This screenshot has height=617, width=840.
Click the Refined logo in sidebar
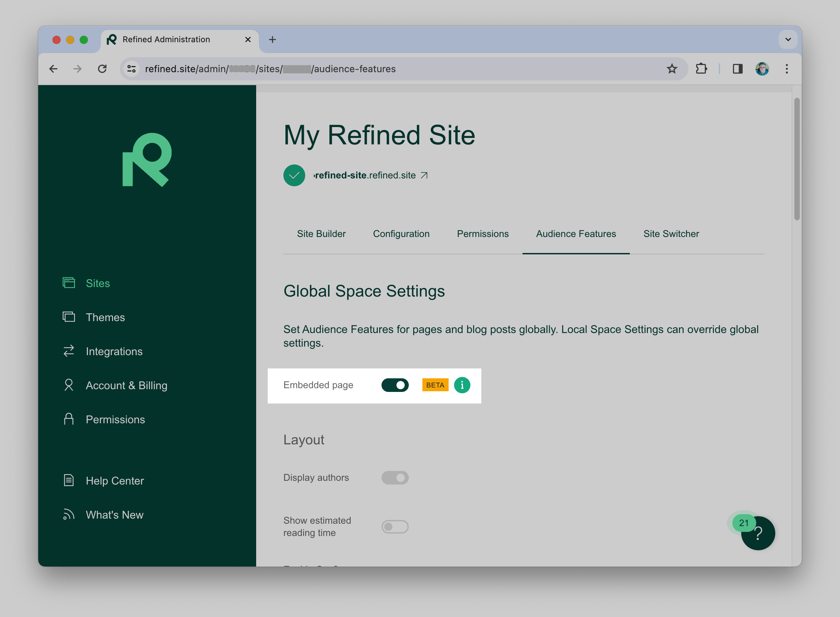(147, 160)
